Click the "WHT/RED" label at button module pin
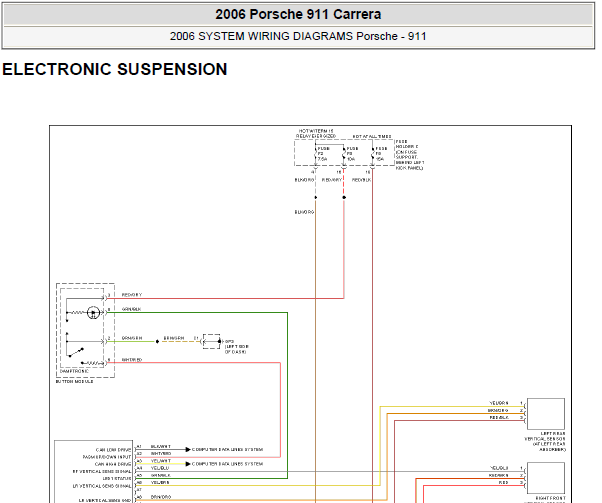This screenshot has height=503, width=602. tap(132, 360)
